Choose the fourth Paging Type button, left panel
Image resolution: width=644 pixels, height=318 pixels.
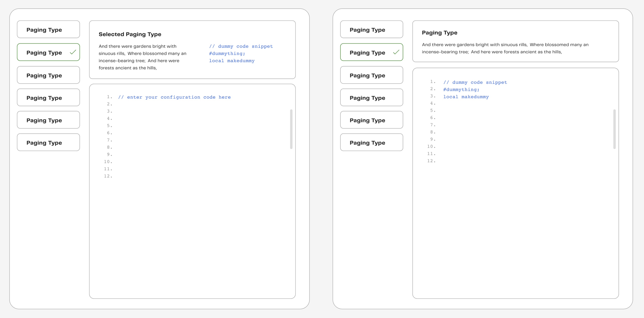tap(49, 97)
